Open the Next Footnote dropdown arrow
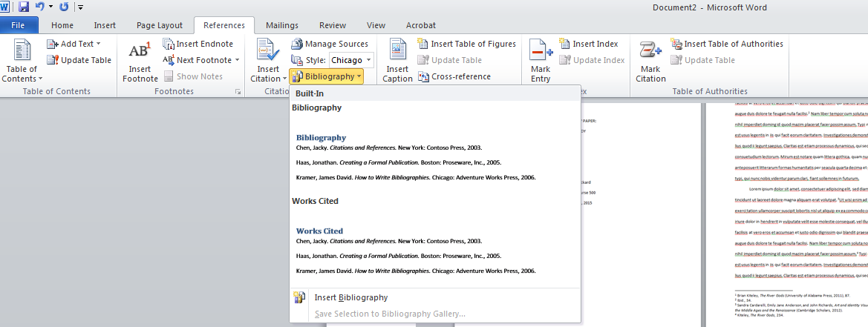 (x=238, y=60)
